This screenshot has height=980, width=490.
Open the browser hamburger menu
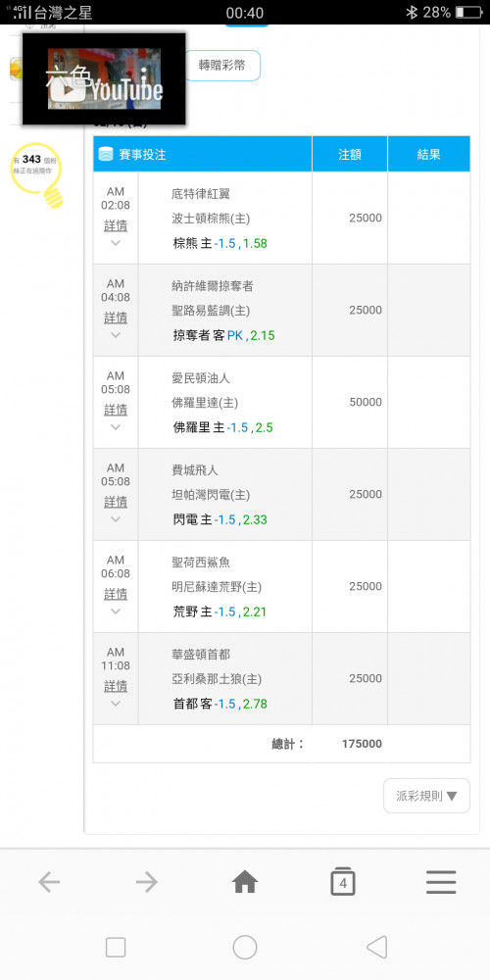click(x=441, y=882)
